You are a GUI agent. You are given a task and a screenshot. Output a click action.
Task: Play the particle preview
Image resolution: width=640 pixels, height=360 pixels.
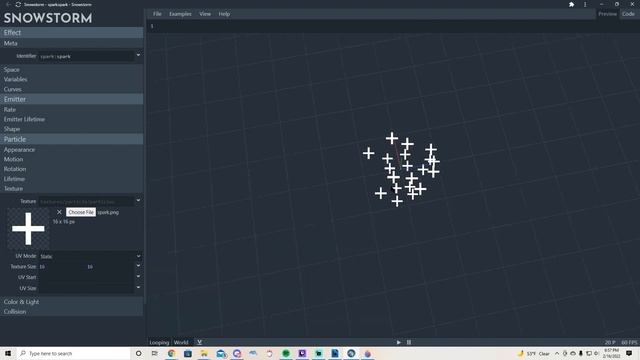point(398,342)
